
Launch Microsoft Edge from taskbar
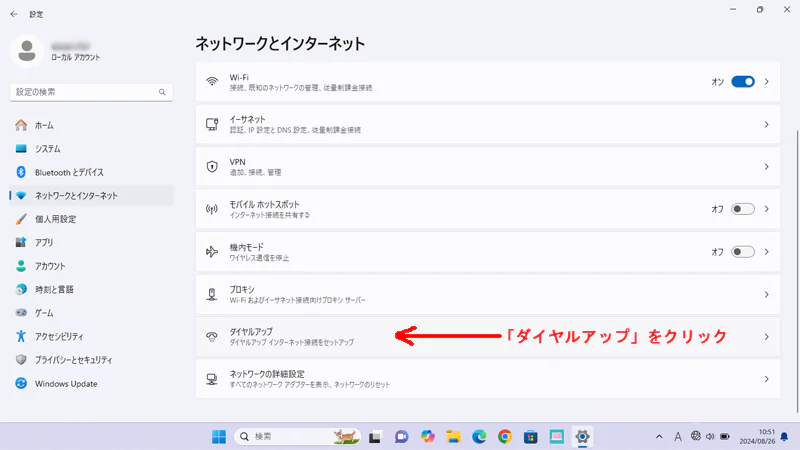[479, 437]
